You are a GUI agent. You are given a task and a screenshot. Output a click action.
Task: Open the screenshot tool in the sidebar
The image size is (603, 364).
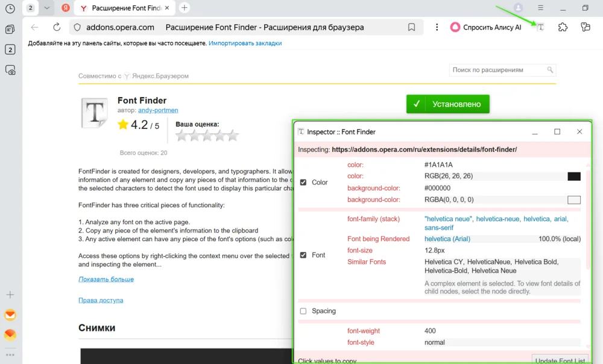click(10, 70)
